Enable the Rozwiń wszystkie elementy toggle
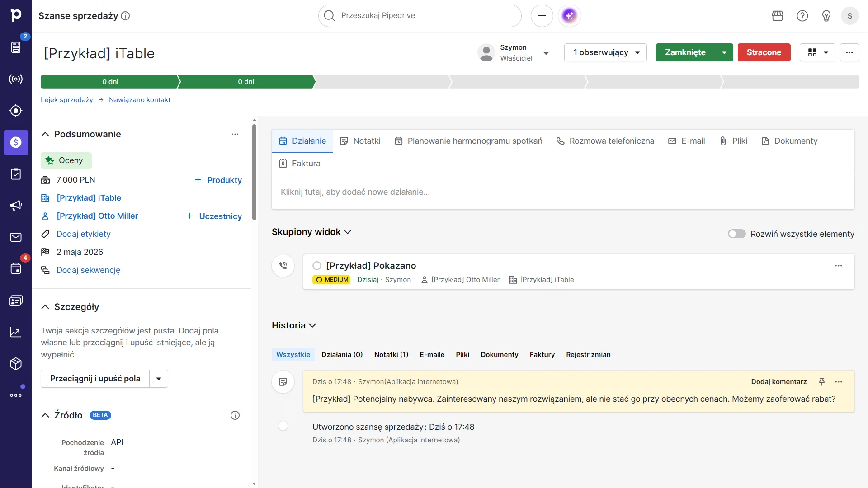The width and height of the screenshot is (868, 488). coord(737,234)
